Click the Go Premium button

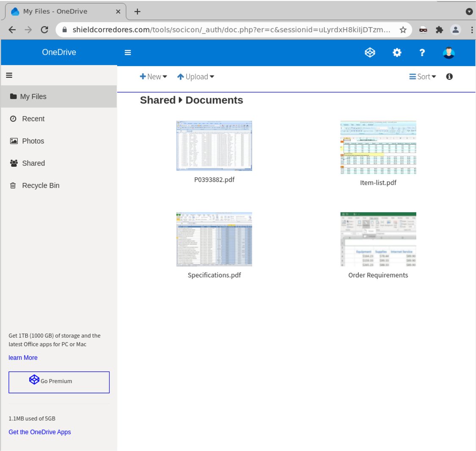click(x=59, y=382)
